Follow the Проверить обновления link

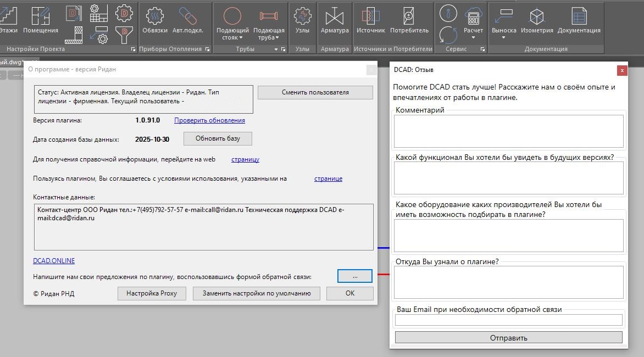tap(209, 120)
